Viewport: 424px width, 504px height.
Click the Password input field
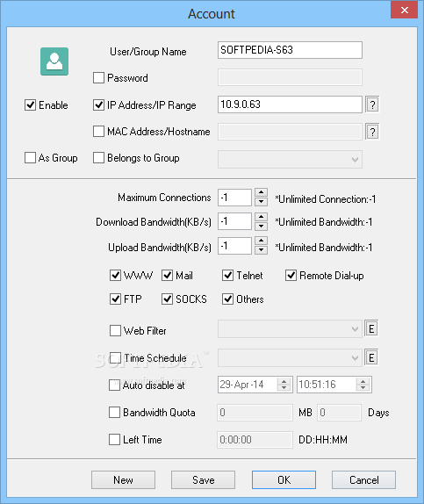pos(290,77)
